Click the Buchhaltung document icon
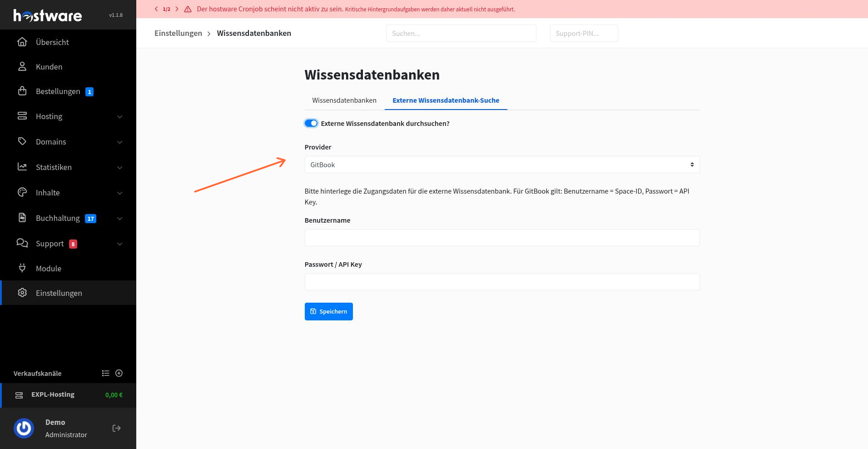 point(22,218)
